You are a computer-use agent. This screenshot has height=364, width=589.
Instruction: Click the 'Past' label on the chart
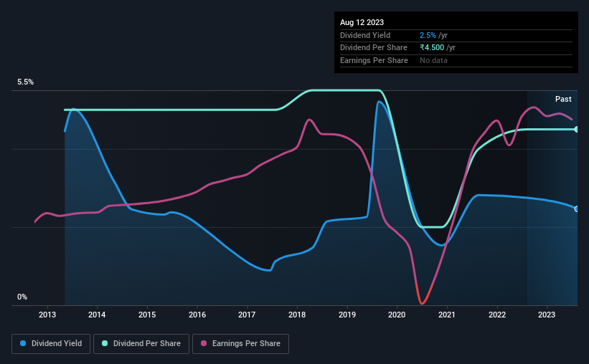[563, 99]
